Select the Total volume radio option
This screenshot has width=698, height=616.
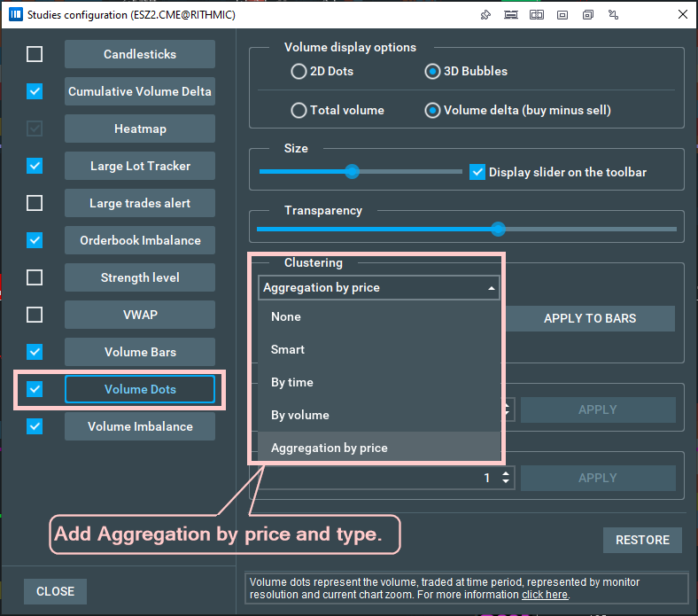(299, 111)
